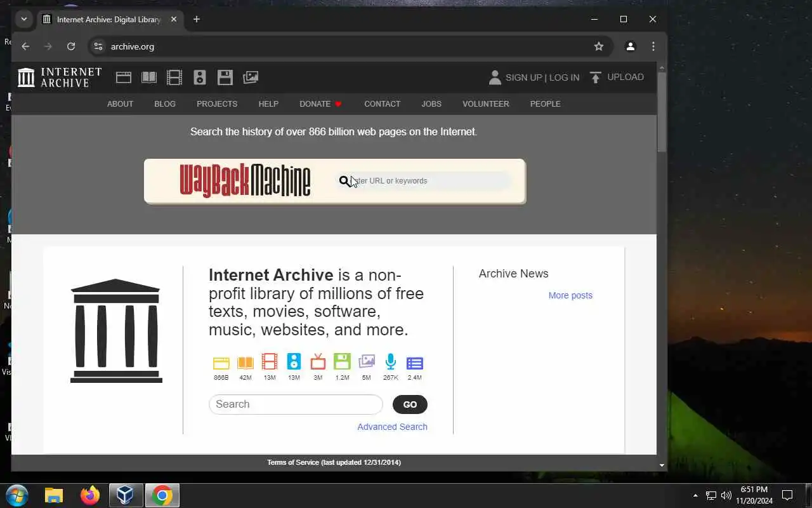Open Chrome three-dot menu

653,46
